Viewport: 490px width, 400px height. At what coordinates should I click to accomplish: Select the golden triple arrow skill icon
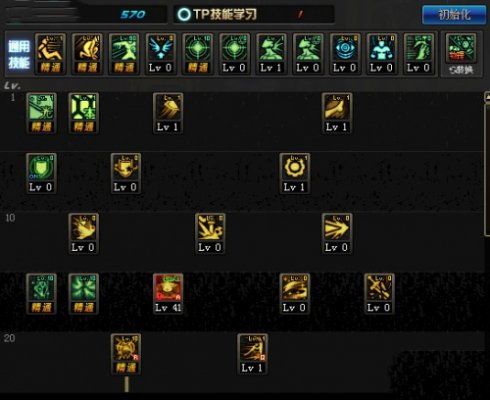[337, 234]
